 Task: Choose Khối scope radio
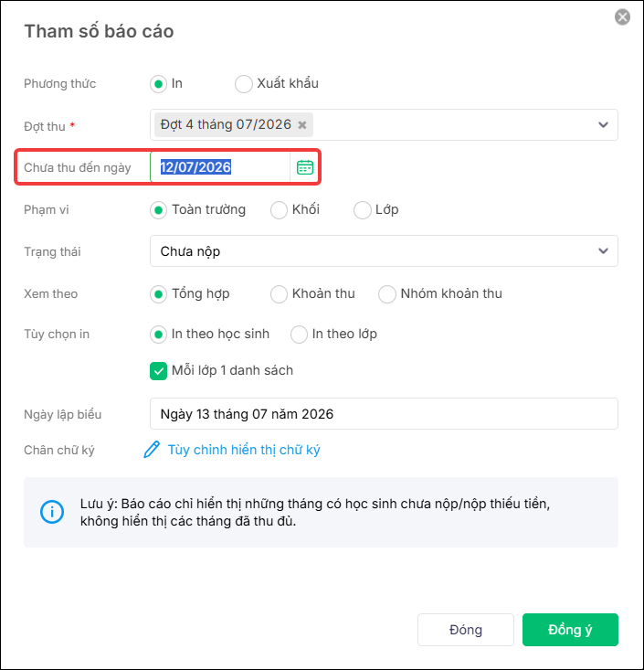279,210
